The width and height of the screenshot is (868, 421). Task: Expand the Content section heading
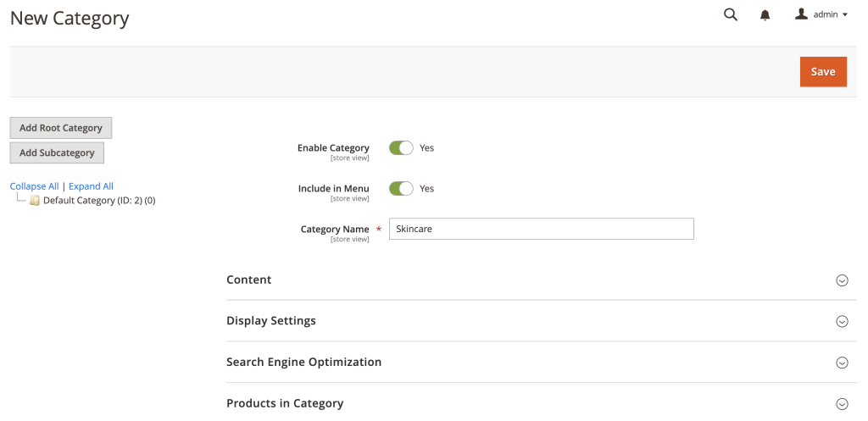[x=249, y=280]
